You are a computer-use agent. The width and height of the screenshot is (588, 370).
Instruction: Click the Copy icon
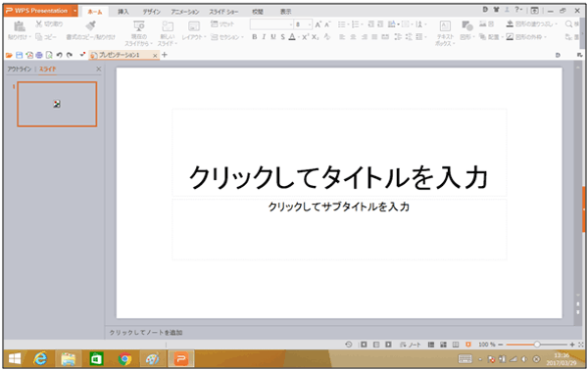tap(38, 36)
